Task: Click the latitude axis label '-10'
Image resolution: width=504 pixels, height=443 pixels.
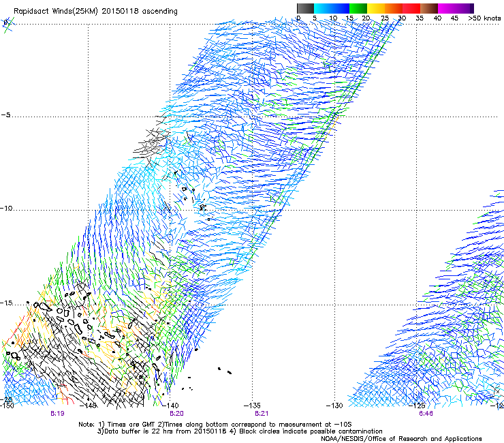Action: click(x=6, y=208)
